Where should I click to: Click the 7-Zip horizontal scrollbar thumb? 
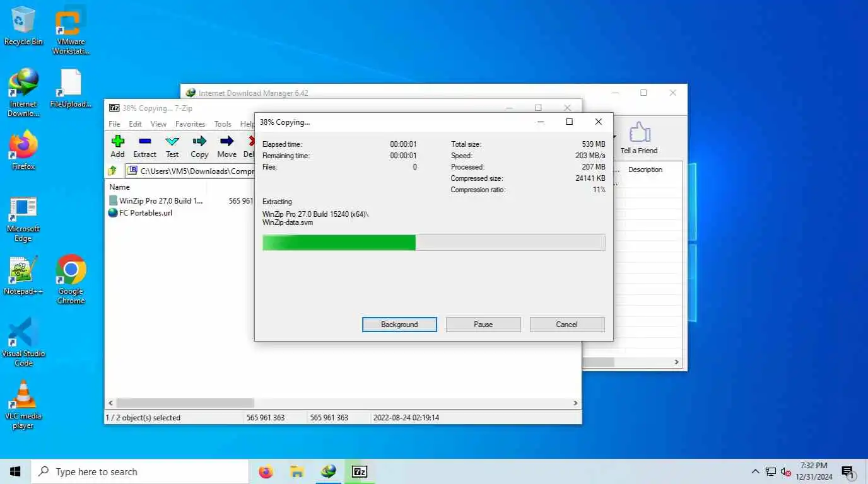coord(185,403)
